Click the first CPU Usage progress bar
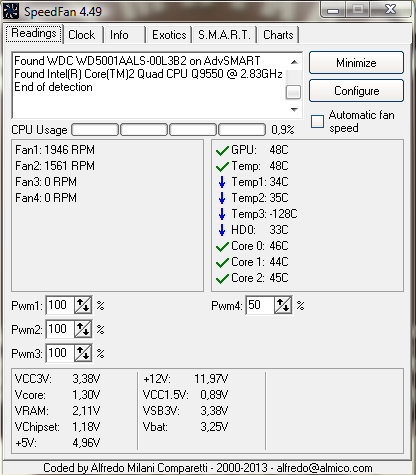The image size is (416, 475). coord(95,130)
